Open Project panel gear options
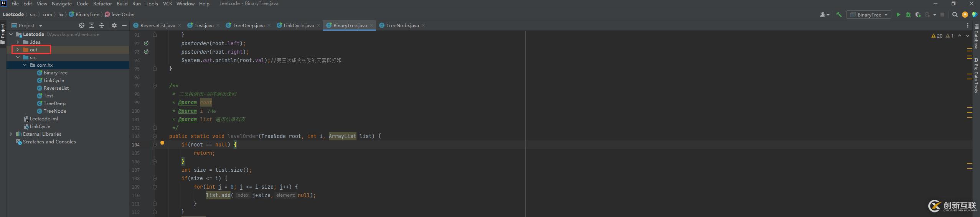Viewport: 980px width, 217px height. [114, 25]
